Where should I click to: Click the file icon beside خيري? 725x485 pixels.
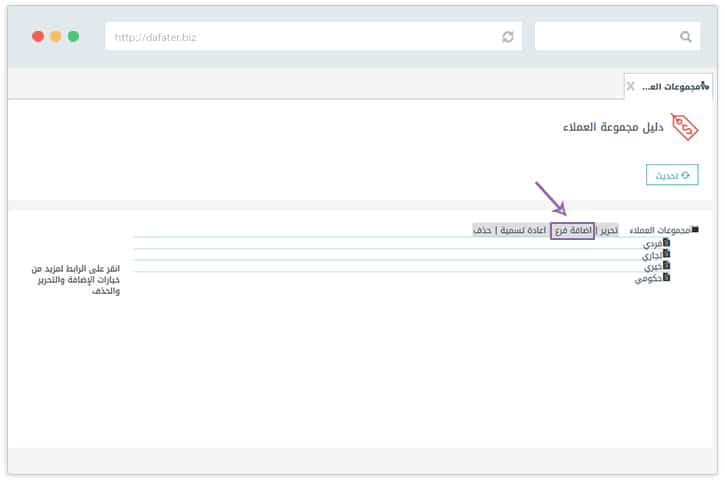pyautogui.click(x=667, y=267)
